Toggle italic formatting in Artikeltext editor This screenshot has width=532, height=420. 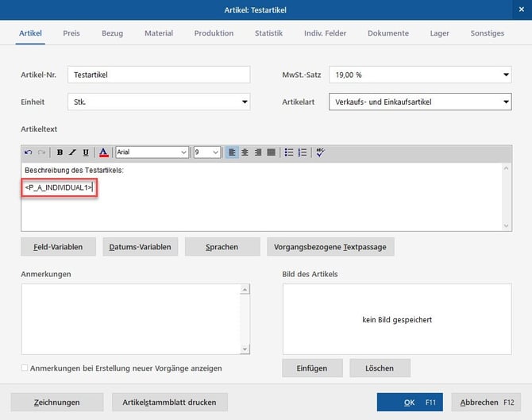[x=72, y=152]
